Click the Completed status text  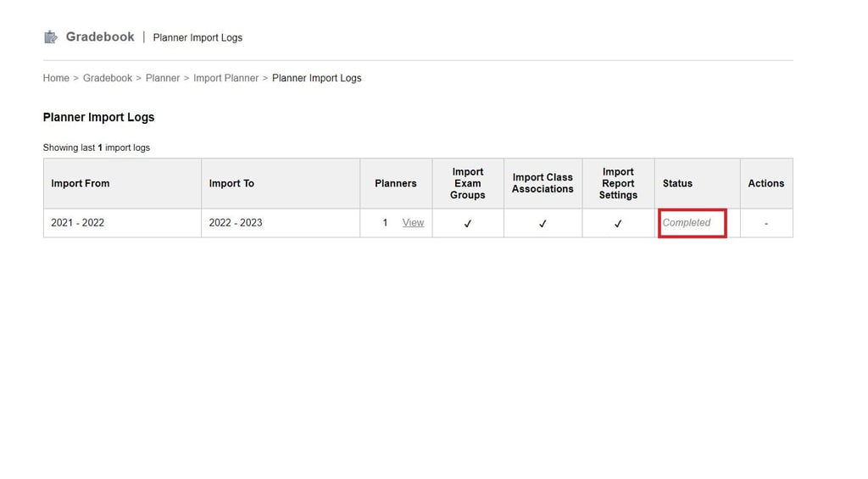(x=687, y=223)
